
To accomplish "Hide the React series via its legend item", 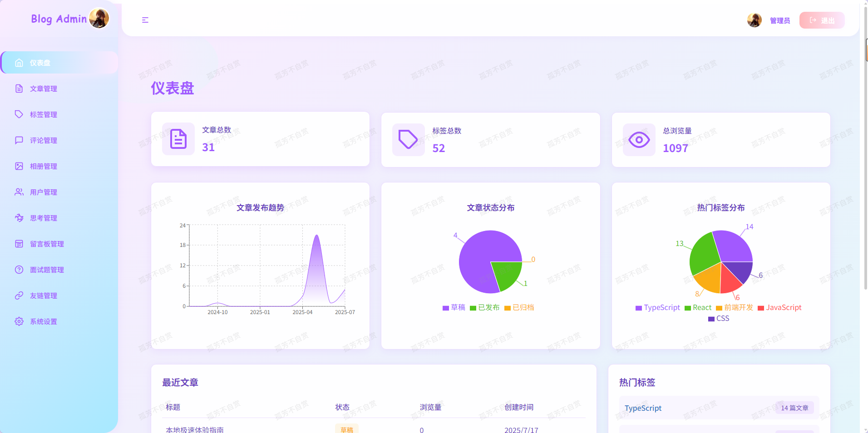I will (698, 308).
